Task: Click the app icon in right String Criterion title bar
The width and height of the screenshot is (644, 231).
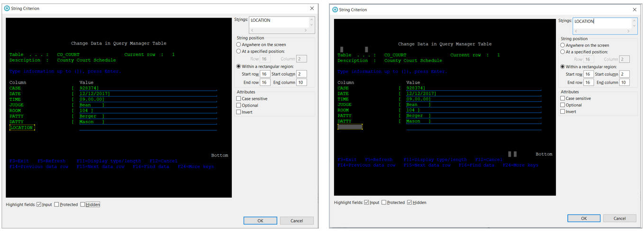Action: [335, 9]
